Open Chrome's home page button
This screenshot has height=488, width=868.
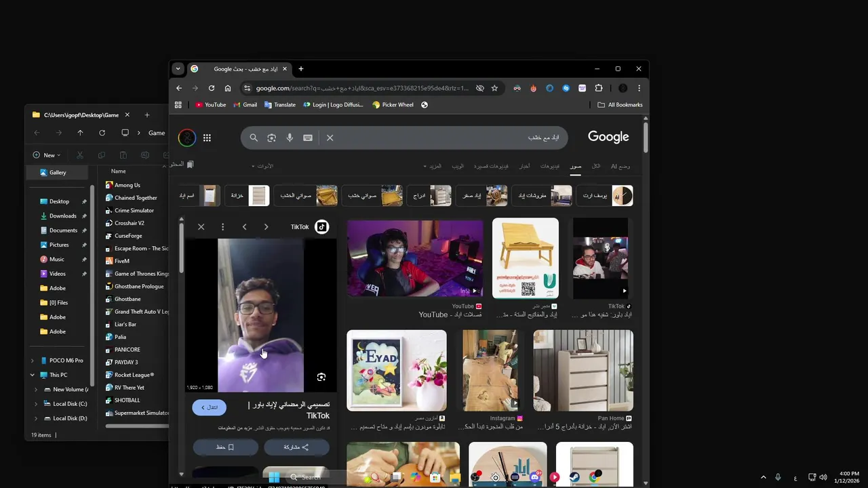tap(228, 88)
